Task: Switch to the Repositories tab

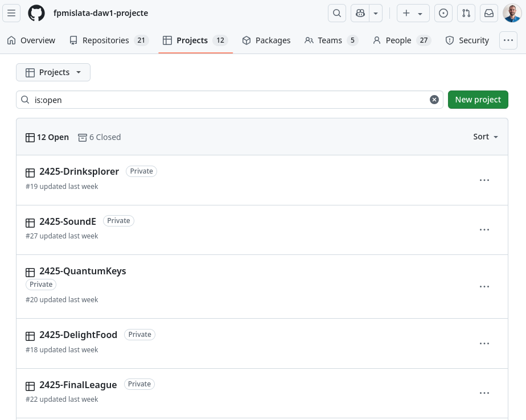Action: pos(109,40)
